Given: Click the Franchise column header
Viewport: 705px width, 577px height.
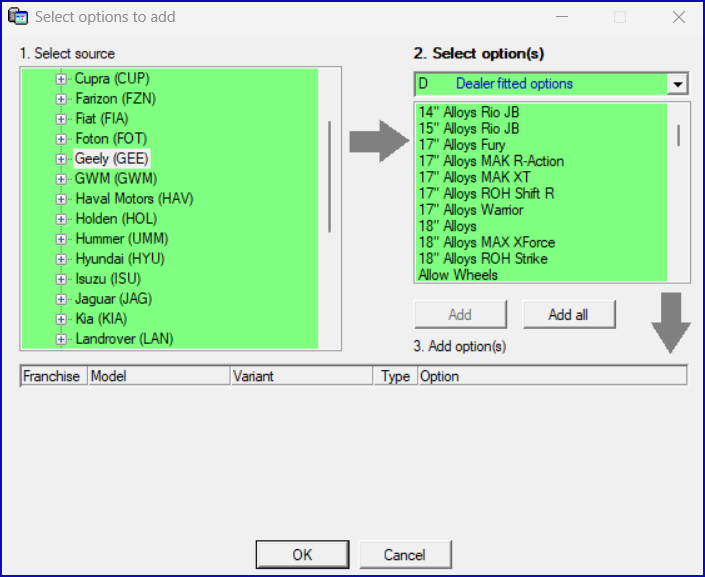Looking at the screenshot, I should coord(54,376).
